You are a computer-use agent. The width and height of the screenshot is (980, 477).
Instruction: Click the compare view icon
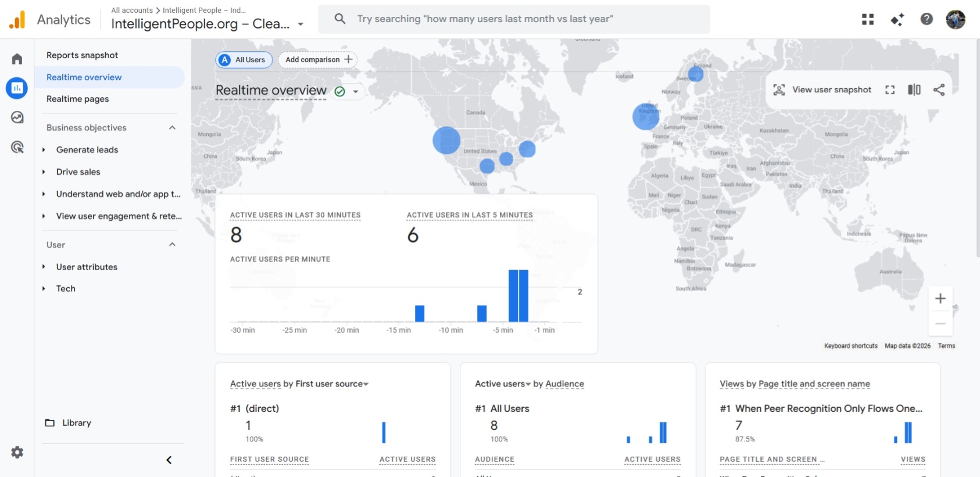[914, 89]
